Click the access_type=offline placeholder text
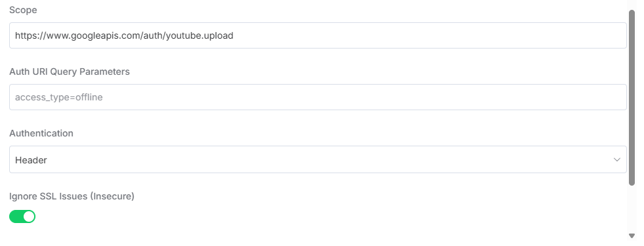The image size is (644, 246). (58, 98)
